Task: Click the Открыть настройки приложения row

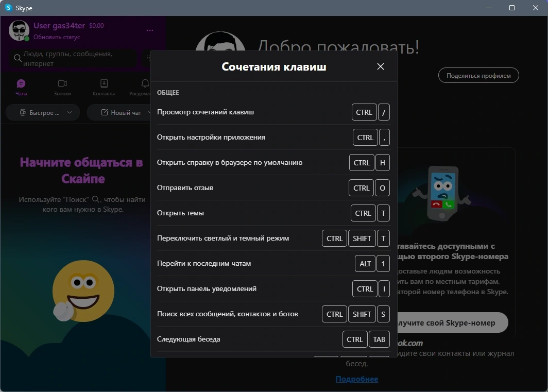Action: click(273, 138)
